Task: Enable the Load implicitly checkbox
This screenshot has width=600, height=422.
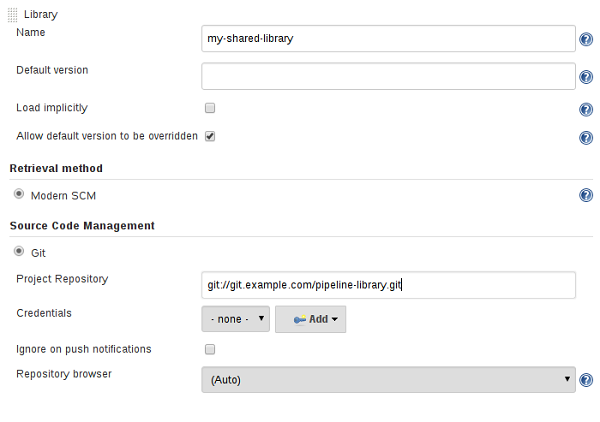Action: pyautogui.click(x=210, y=108)
